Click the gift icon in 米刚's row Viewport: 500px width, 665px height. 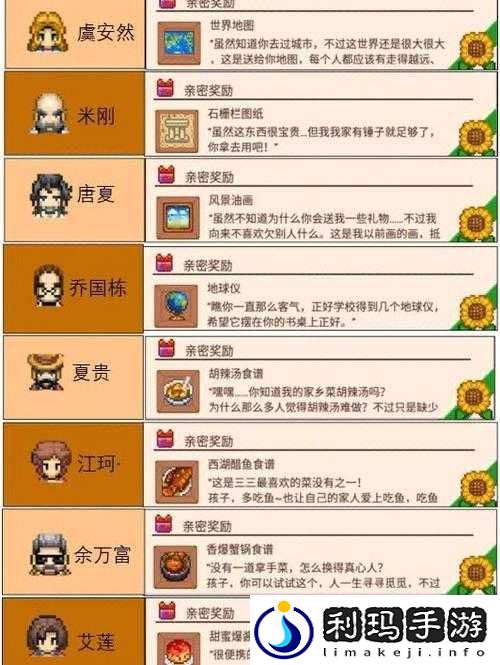[x=165, y=88]
